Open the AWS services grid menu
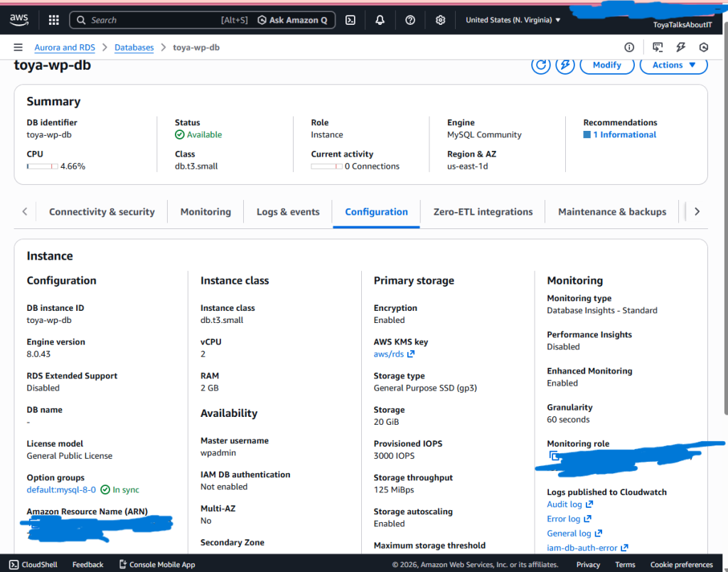This screenshot has width=728, height=572. pyautogui.click(x=54, y=20)
